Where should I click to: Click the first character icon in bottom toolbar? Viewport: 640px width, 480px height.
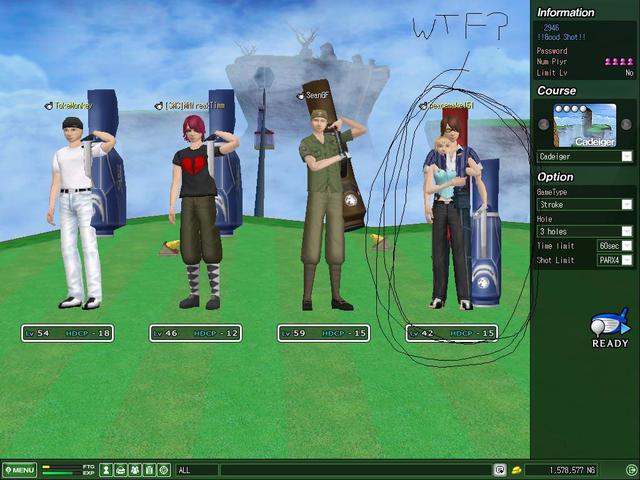click(106, 470)
